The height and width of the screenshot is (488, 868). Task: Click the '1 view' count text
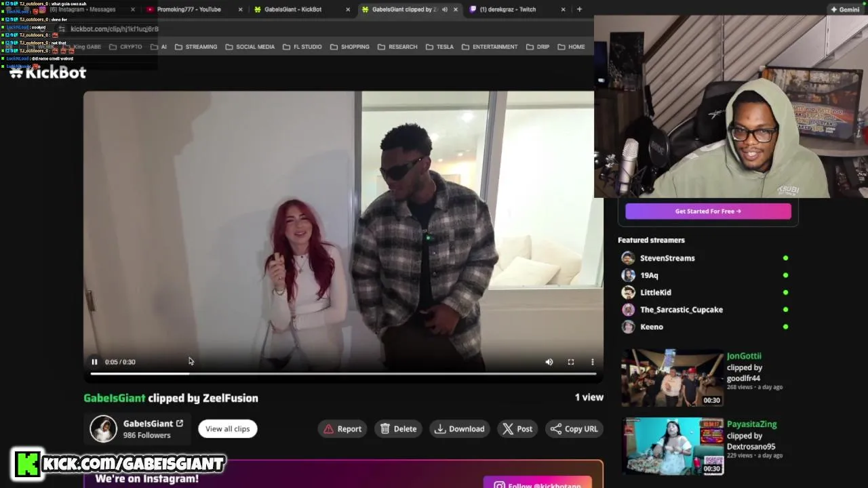[x=589, y=397]
